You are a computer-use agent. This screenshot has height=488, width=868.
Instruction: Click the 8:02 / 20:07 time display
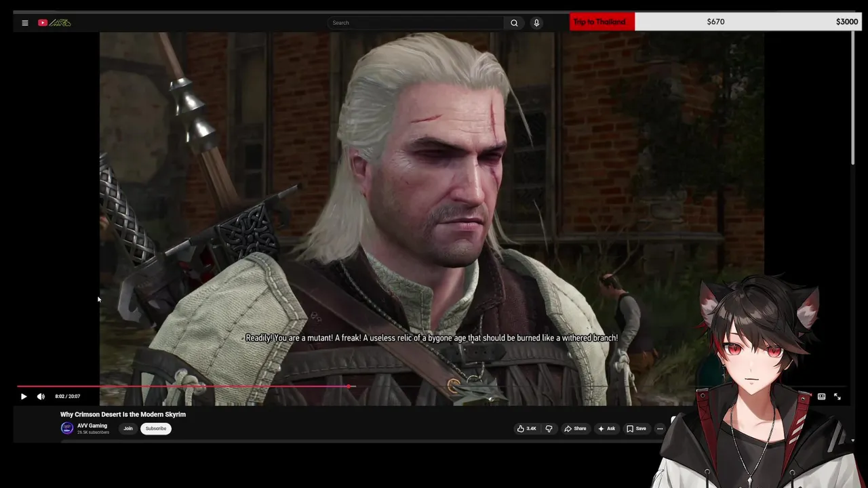[68, 396]
